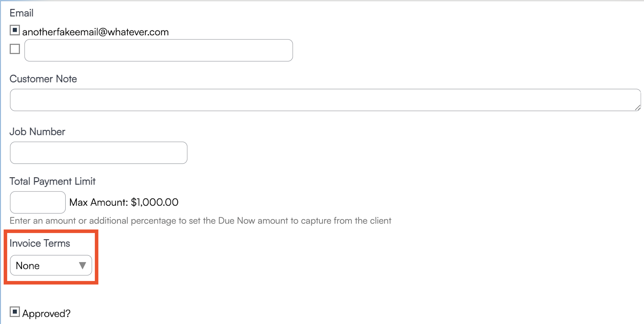Uncheck the anotherfakeemail@whatever.com checkbox

15,30
